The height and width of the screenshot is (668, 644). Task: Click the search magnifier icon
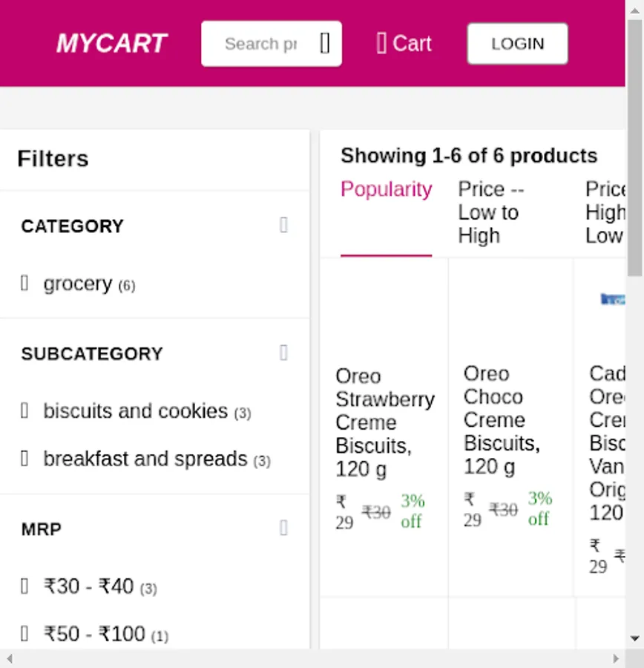(x=325, y=44)
